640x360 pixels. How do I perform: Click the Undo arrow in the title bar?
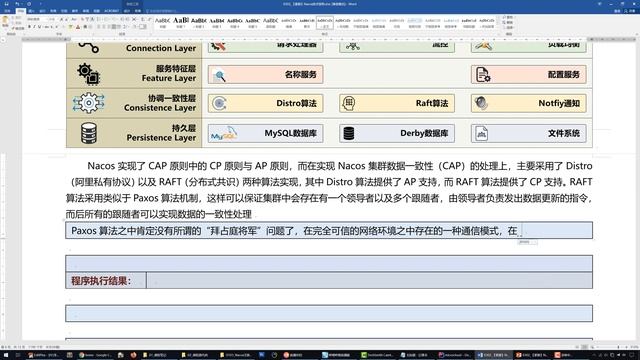click(18, 4)
